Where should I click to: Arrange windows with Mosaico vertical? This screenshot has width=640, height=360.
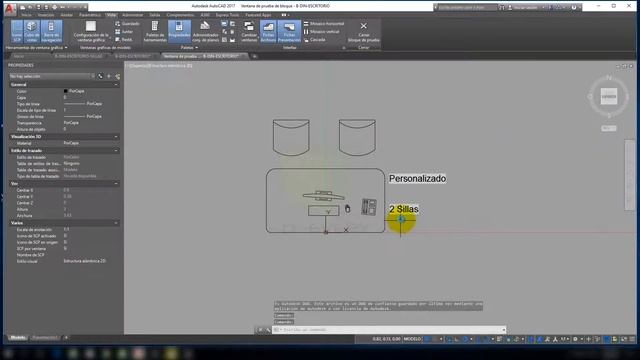[x=321, y=31]
